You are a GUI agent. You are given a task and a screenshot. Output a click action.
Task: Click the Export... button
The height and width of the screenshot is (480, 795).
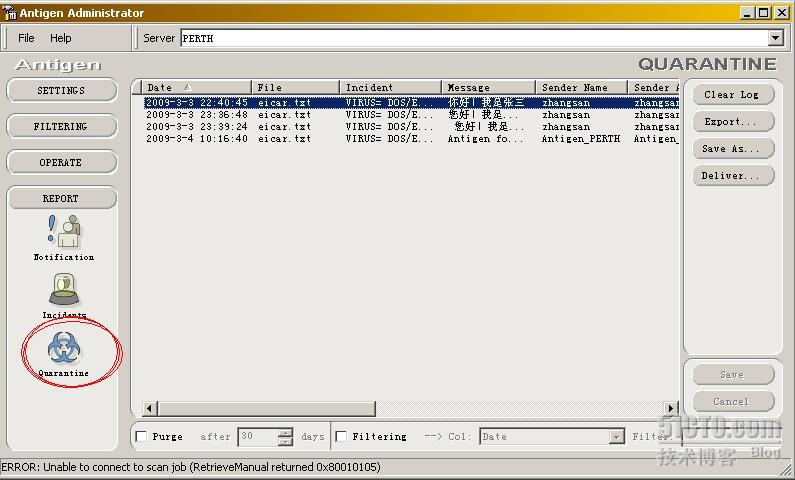(733, 122)
